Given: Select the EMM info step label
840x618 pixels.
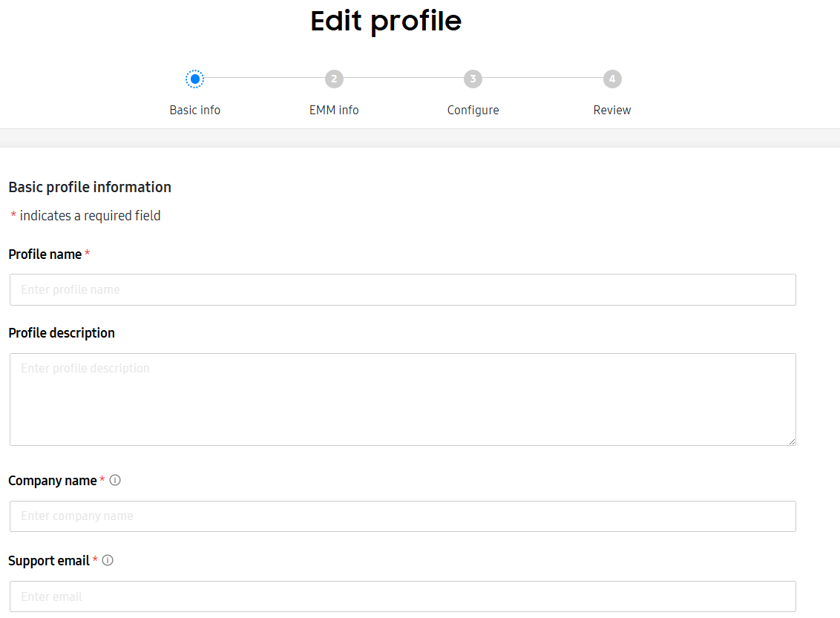Looking at the screenshot, I should pos(334,110).
